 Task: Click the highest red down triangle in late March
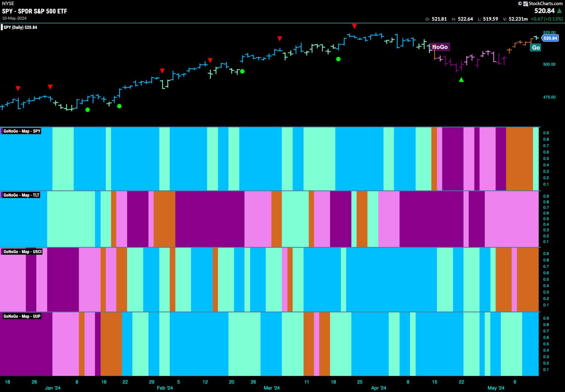coord(354,26)
